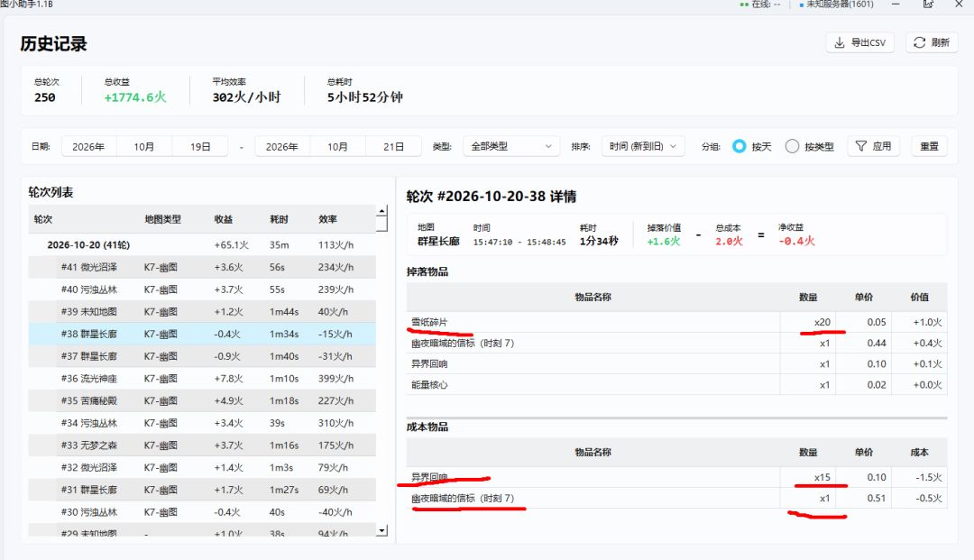Click the end date month field 10月

coord(337,146)
